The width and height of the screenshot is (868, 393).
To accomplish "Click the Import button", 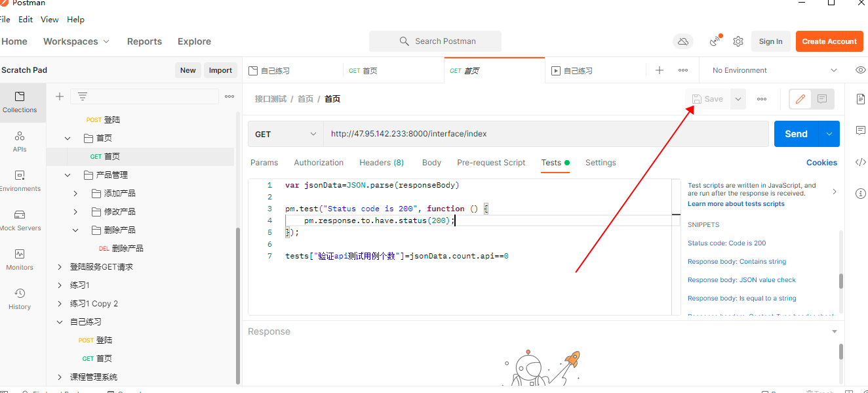I will click(x=220, y=70).
